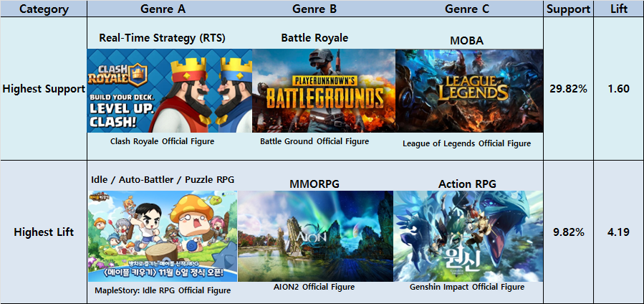
Task: Click the Action RPG genre heading
Action: click(467, 184)
